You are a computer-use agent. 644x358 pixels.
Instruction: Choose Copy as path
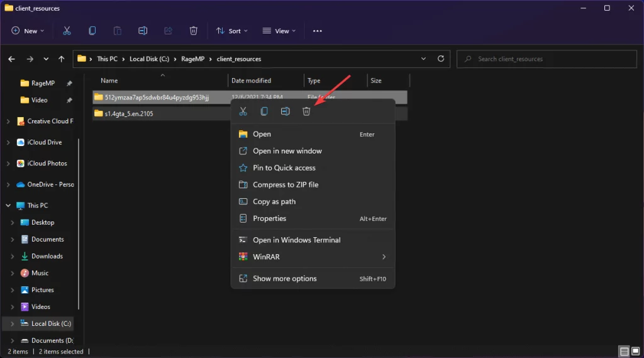[313, 201]
